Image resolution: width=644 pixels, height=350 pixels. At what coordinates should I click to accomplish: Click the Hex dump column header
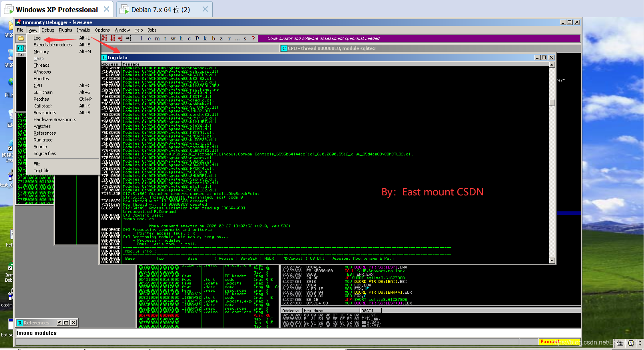[331, 310]
